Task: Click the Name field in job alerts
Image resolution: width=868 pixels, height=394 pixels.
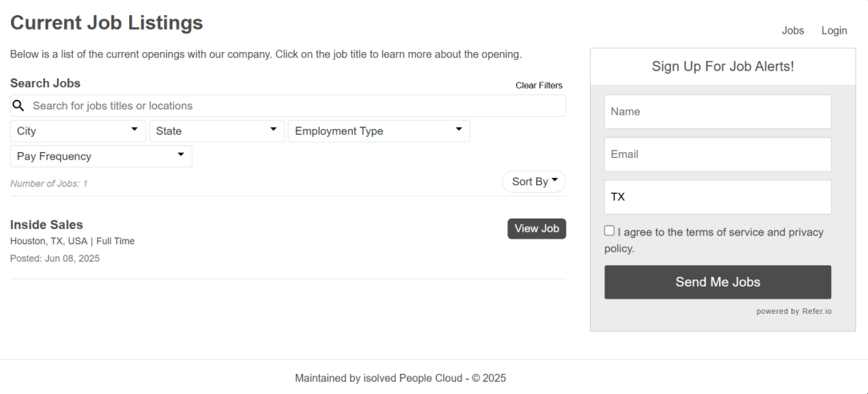Action: pyautogui.click(x=717, y=112)
